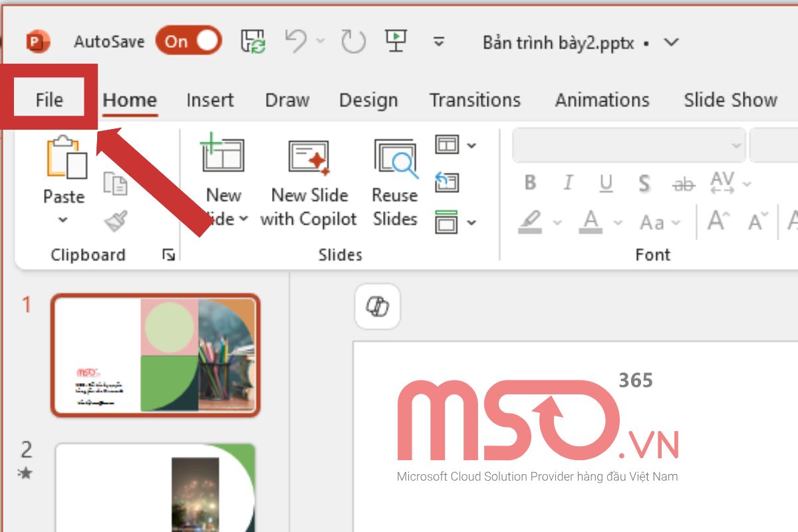Expand the Layout dropdown arrow
Viewport: 798px width, 532px height.
(471, 145)
